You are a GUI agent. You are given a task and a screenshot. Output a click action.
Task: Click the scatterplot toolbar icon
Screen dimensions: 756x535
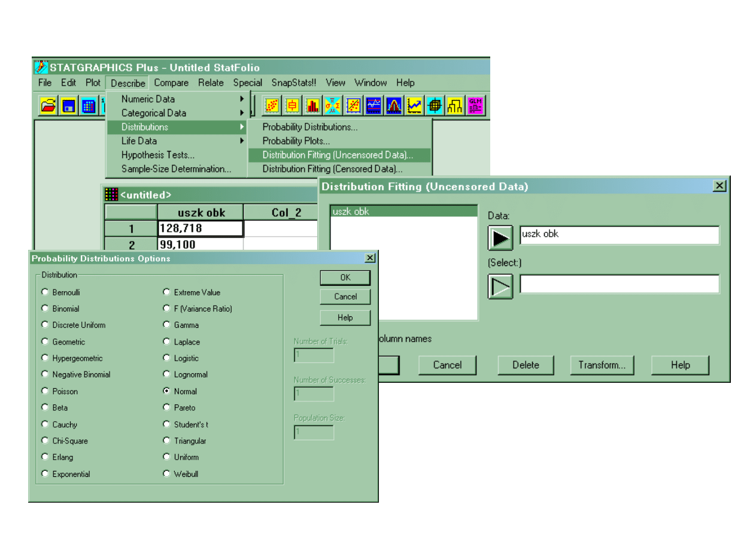tap(272, 105)
